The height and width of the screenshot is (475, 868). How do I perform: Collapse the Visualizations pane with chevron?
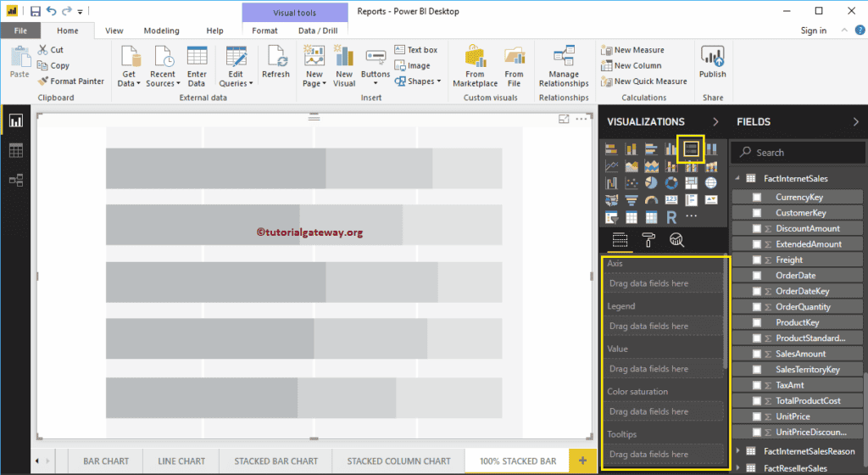(715, 122)
